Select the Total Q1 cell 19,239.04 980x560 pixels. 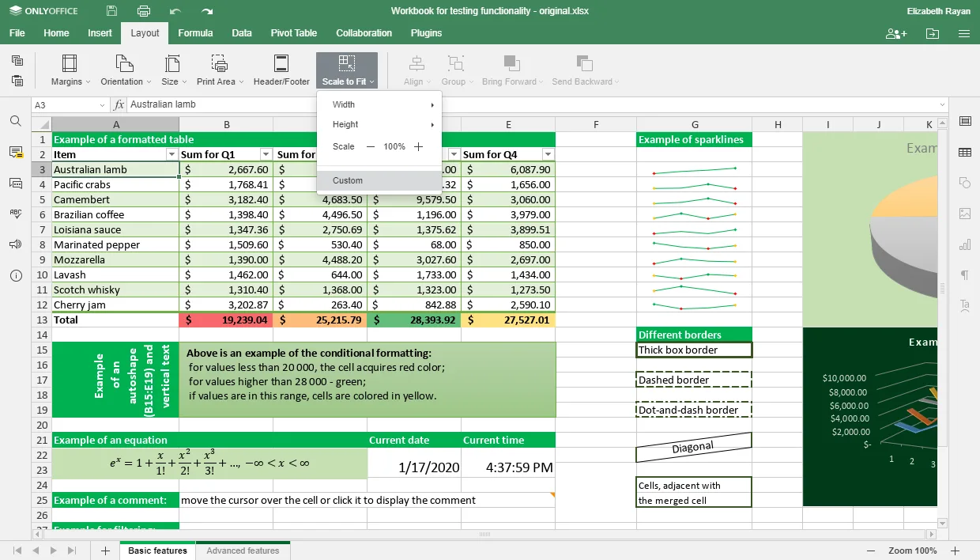pyautogui.click(x=226, y=320)
